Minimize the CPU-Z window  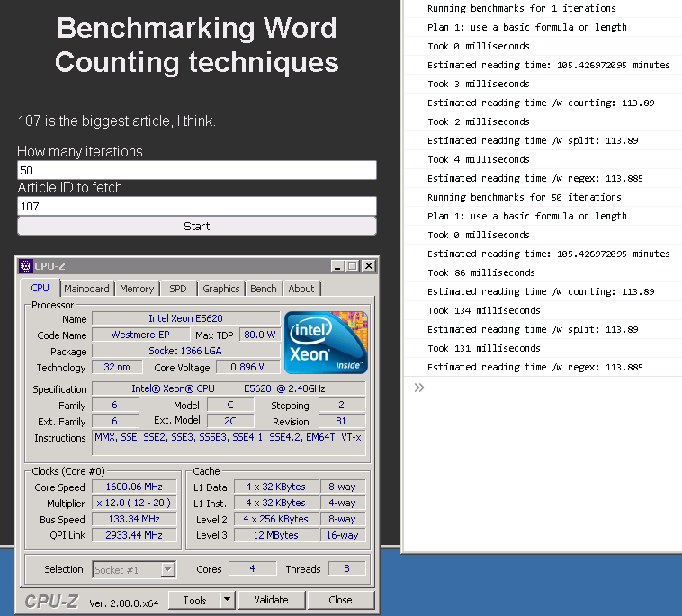tap(337, 266)
